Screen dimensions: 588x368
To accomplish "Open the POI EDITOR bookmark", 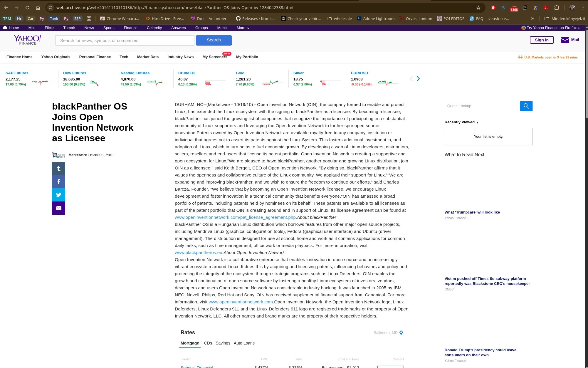I will pos(451,19).
